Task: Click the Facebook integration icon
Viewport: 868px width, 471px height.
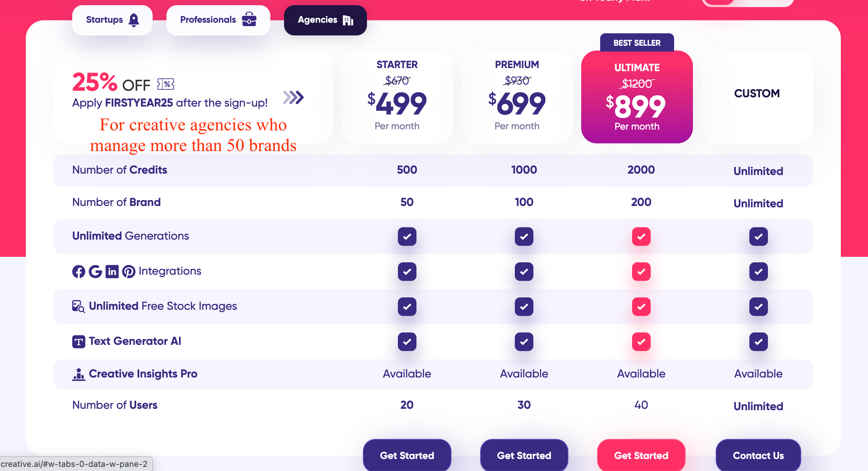Action: 79,272
